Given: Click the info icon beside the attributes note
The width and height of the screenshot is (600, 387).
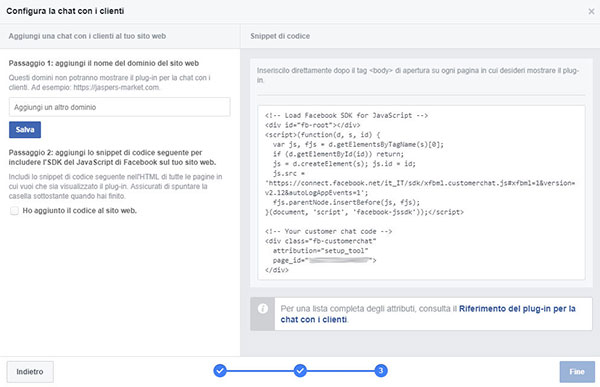Looking at the screenshot, I should coord(262,309).
